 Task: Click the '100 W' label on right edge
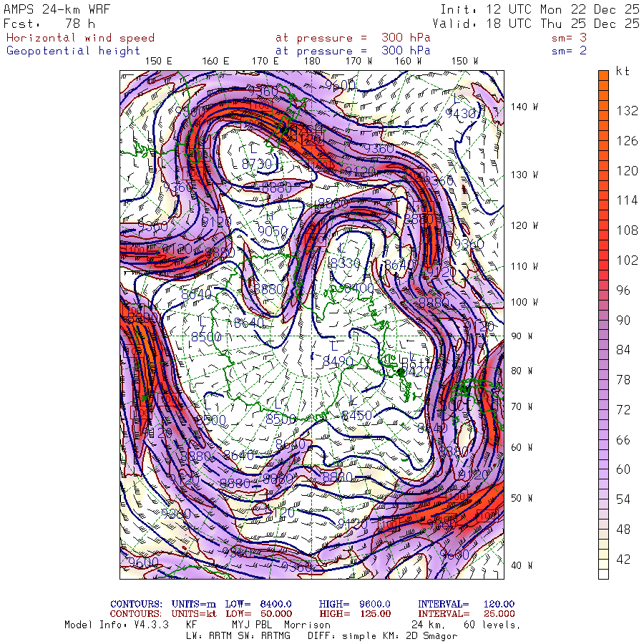(525, 302)
